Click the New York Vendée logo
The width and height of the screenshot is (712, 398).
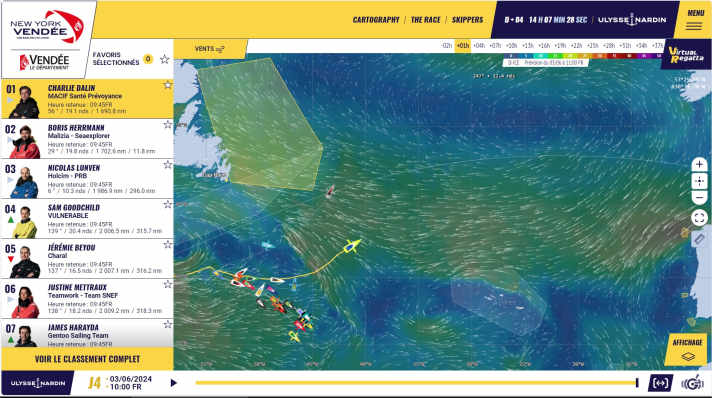coord(47,26)
